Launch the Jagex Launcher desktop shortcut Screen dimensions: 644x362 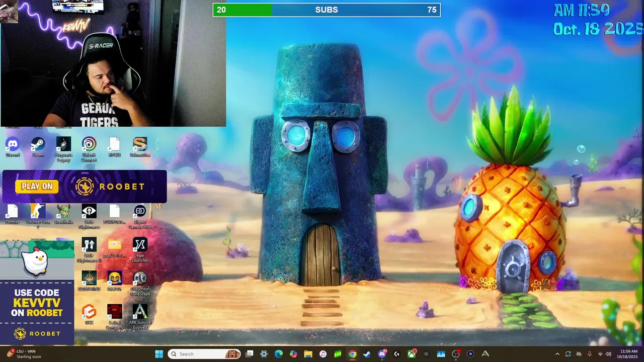click(140, 250)
